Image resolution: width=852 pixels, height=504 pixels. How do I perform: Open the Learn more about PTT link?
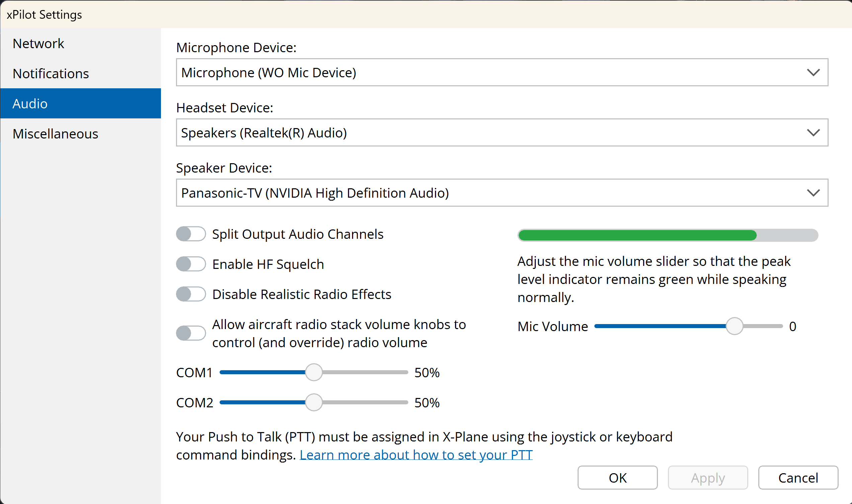coord(416,455)
